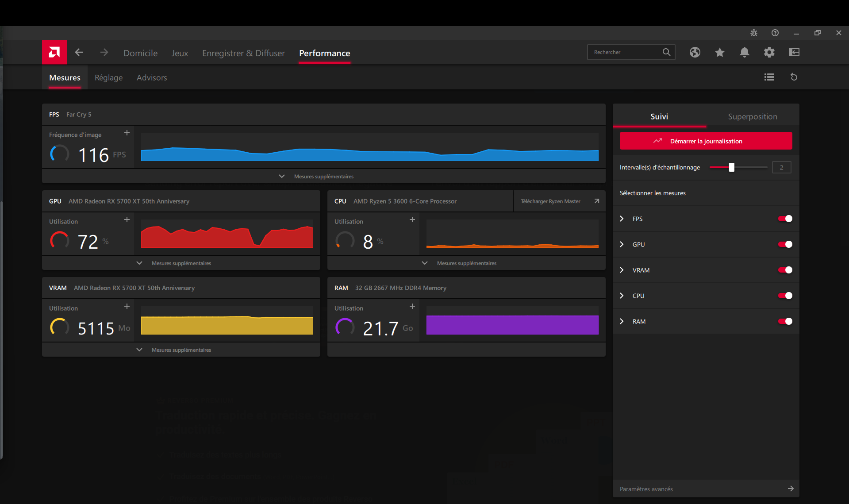Click the AMD logo home icon

[54, 52]
